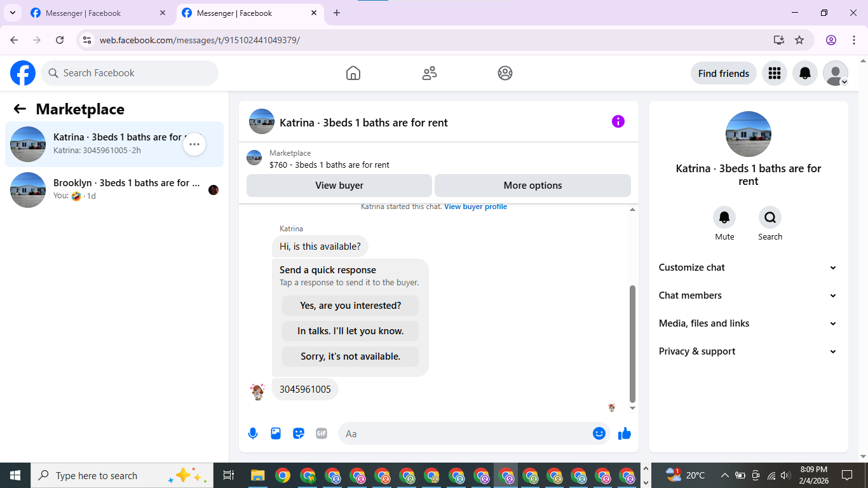
Task: Reload the page
Action: point(60,40)
